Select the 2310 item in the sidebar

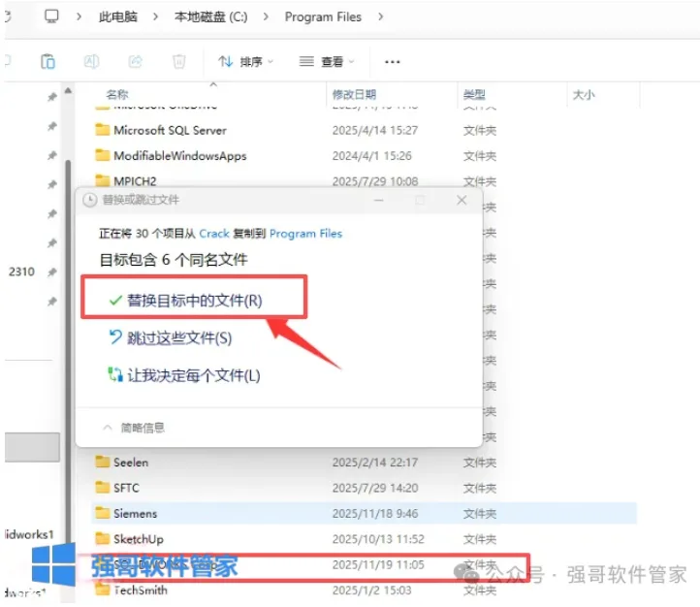click(21, 272)
